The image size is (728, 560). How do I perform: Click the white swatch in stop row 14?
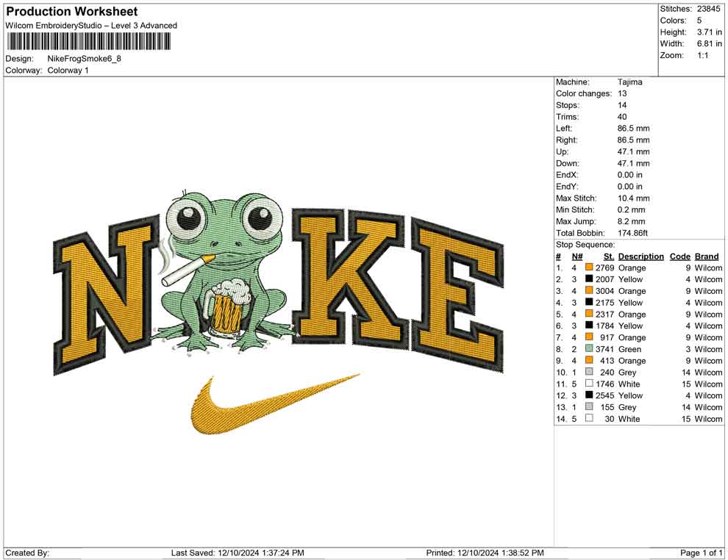(589, 418)
